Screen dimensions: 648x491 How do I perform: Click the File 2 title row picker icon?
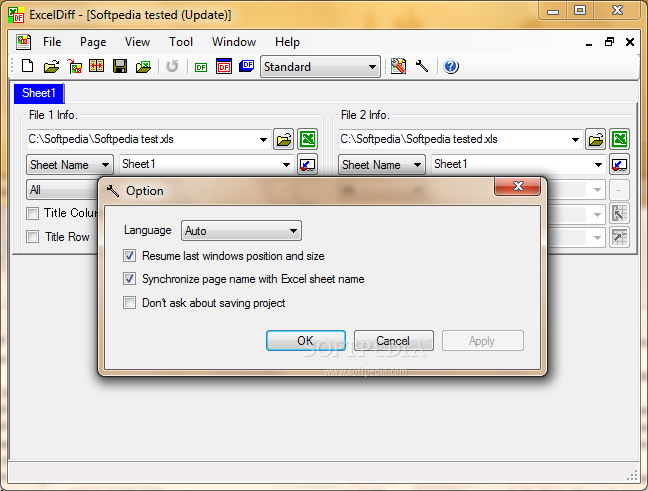(x=619, y=237)
